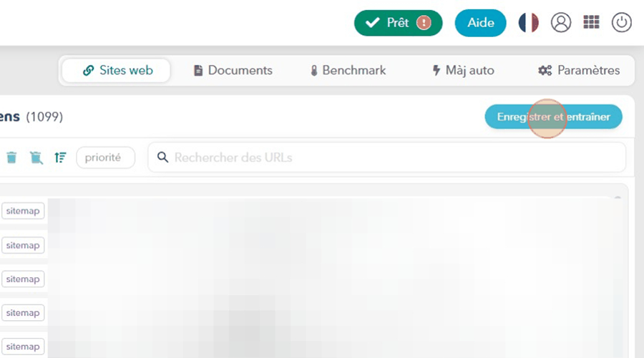Click the trash delete icon
The height and width of the screenshot is (358, 644).
12,157
